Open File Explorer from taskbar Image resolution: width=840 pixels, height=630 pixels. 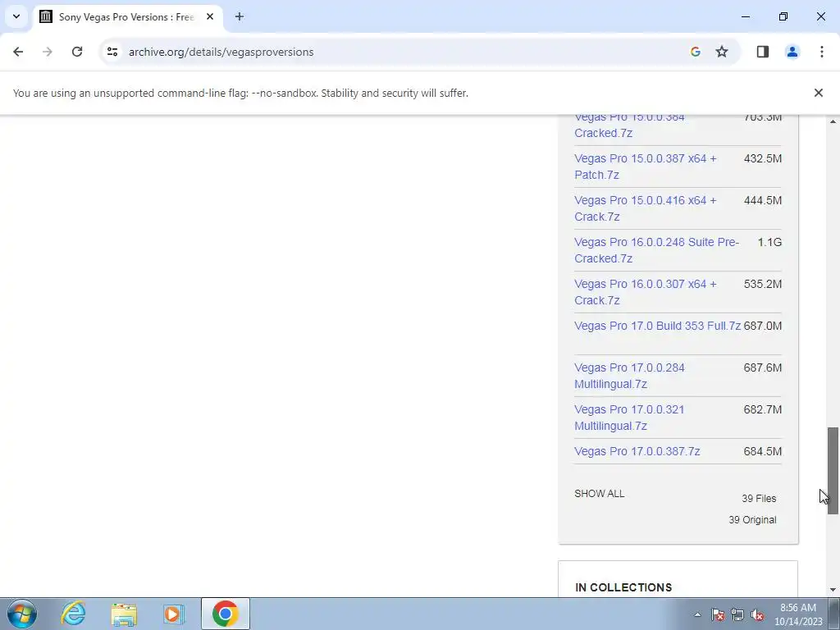124,614
